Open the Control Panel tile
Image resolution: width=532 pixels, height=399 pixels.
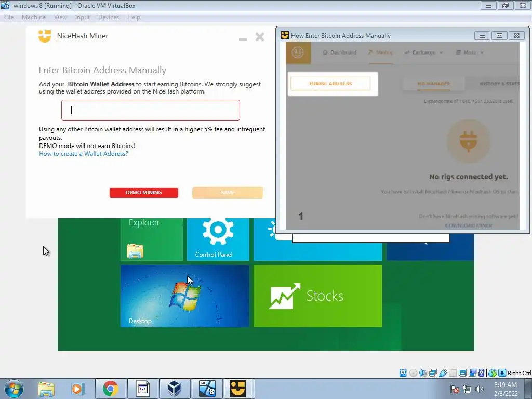coord(218,239)
